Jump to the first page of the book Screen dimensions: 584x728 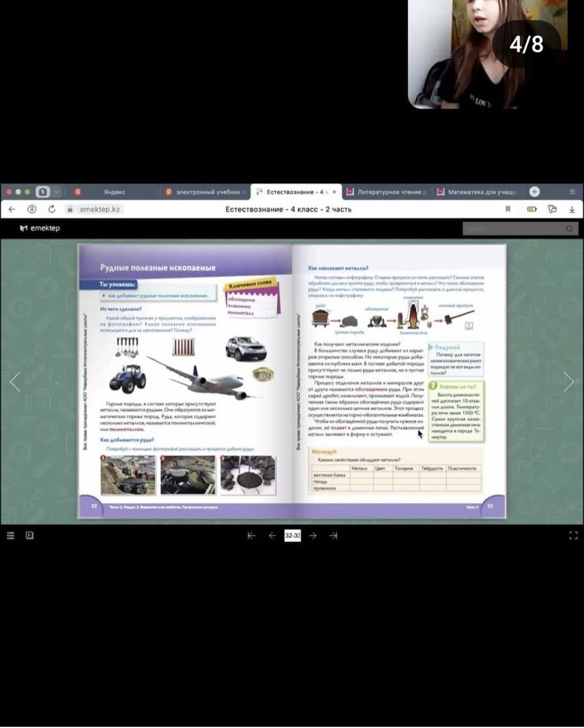pos(251,536)
